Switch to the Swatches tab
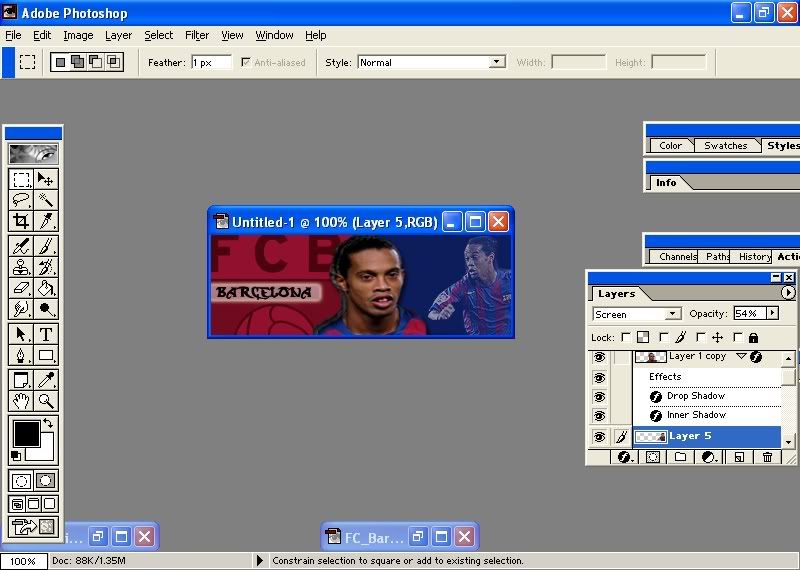This screenshot has width=800, height=570. 726,145
